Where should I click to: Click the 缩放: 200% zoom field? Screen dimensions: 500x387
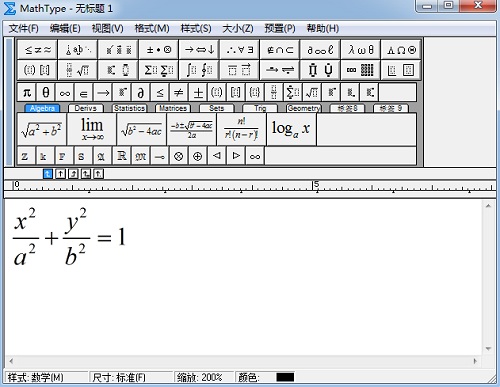(204, 377)
